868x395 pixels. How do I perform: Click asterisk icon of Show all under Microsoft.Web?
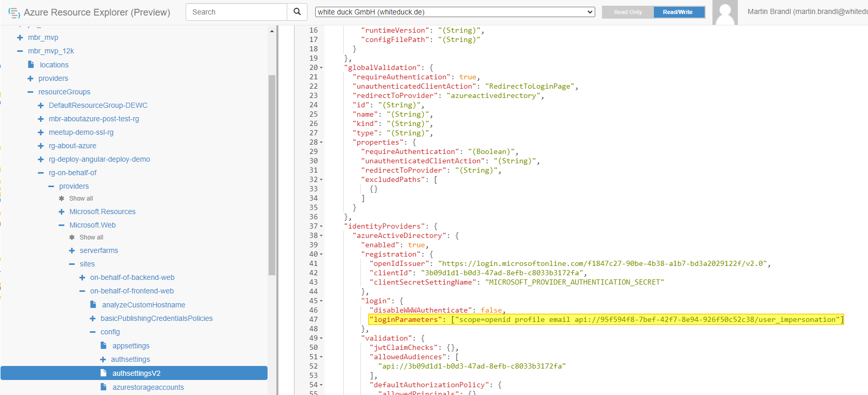72,237
